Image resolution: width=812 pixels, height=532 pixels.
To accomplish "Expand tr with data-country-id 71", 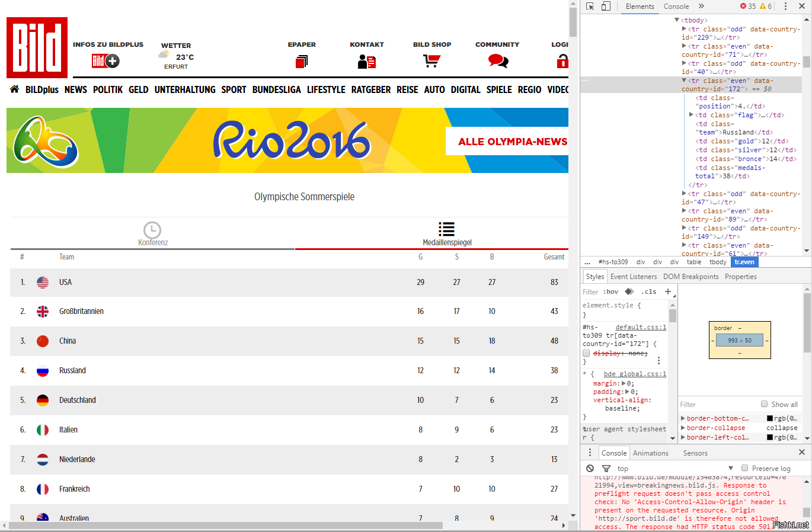I will (684, 46).
